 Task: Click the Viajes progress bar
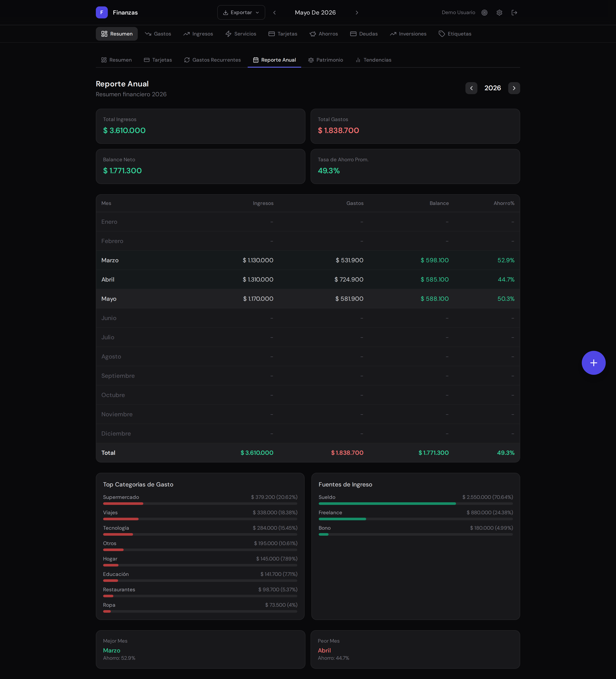pos(200,519)
